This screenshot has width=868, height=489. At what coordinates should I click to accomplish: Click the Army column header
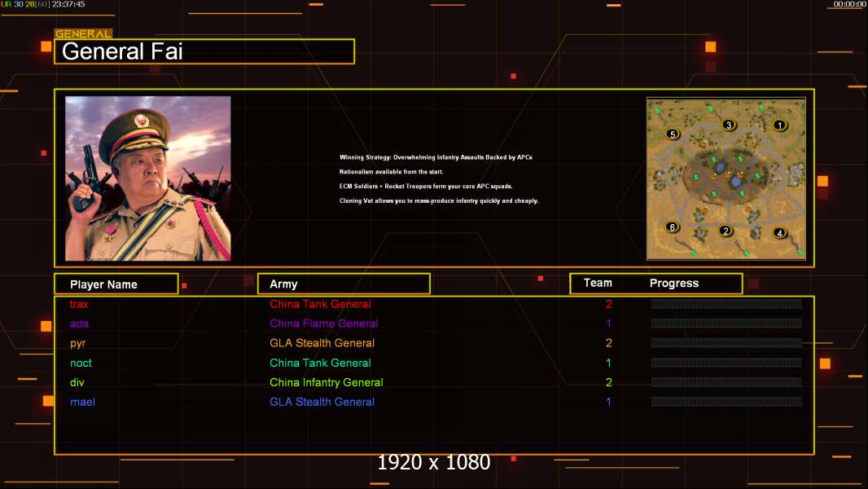pyautogui.click(x=344, y=284)
